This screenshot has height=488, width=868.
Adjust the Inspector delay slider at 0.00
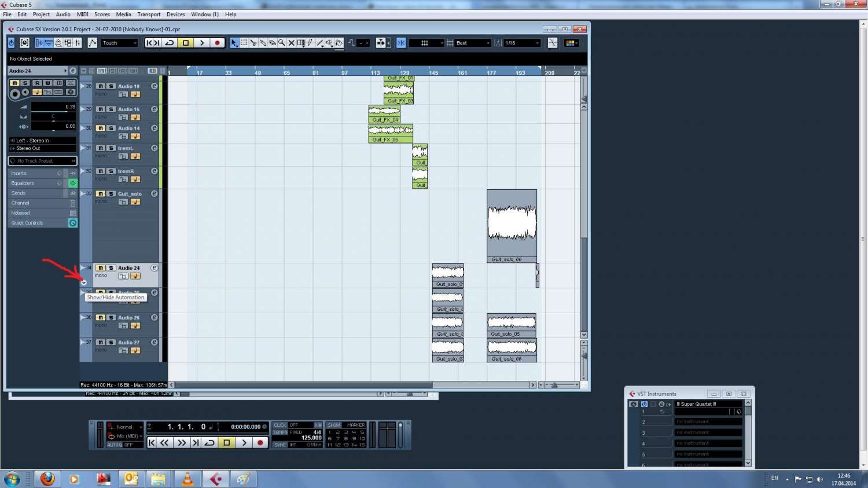53,126
